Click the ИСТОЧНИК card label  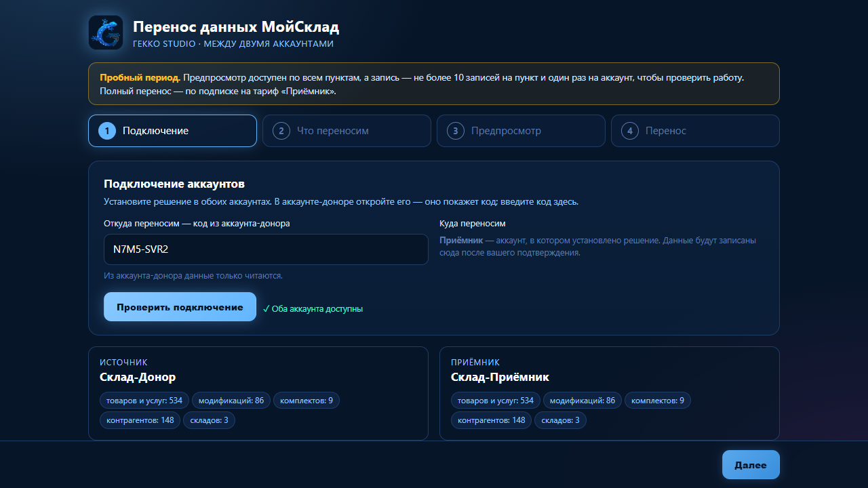(123, 363)
